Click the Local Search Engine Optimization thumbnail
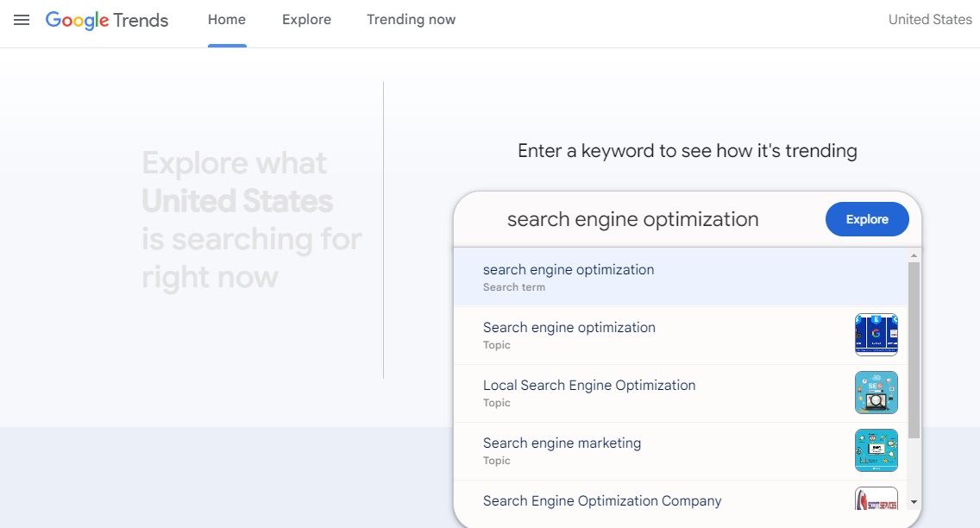 click(876, 393)
